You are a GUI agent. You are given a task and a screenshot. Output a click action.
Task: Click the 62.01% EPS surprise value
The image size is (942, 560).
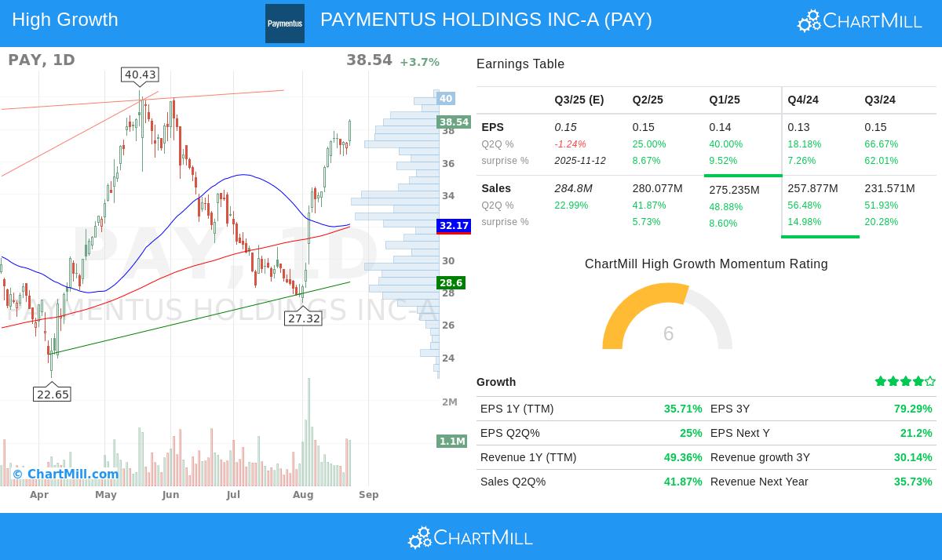(x=882, y=161)
